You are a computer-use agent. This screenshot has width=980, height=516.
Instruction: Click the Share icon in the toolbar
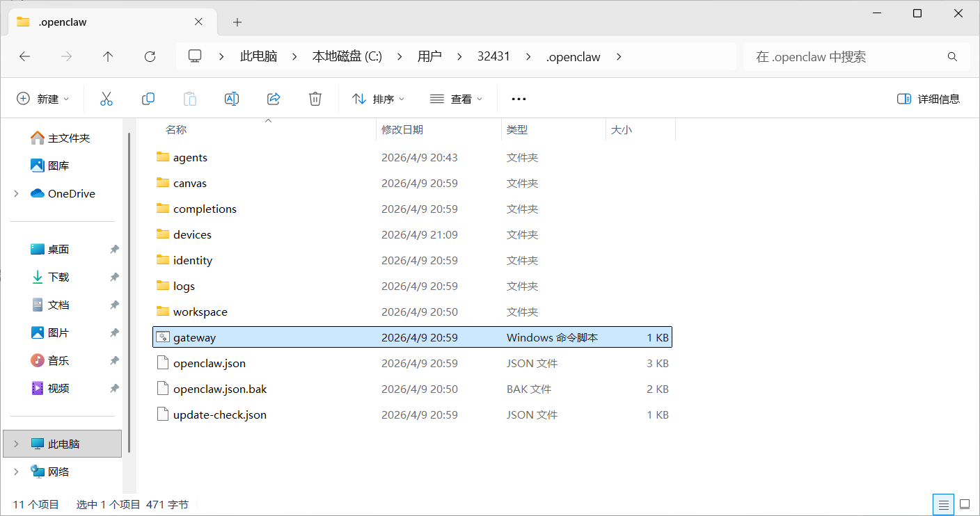point(273,98)
